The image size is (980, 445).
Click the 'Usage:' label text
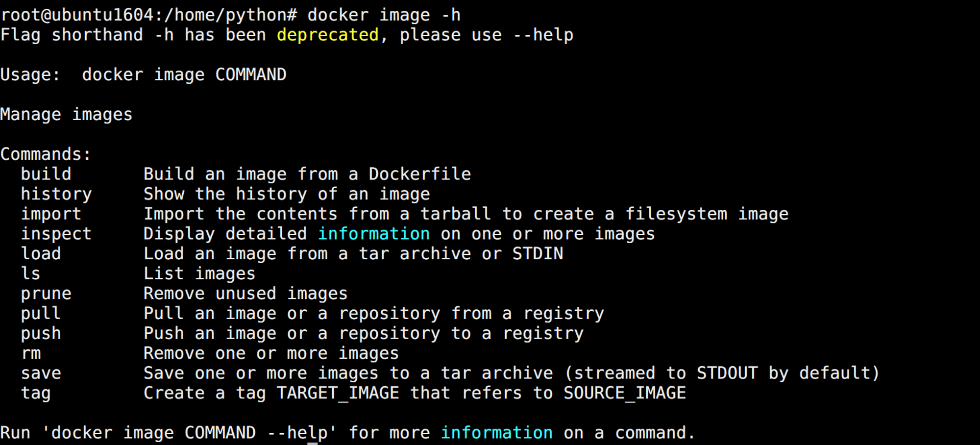tap(30, 74)
